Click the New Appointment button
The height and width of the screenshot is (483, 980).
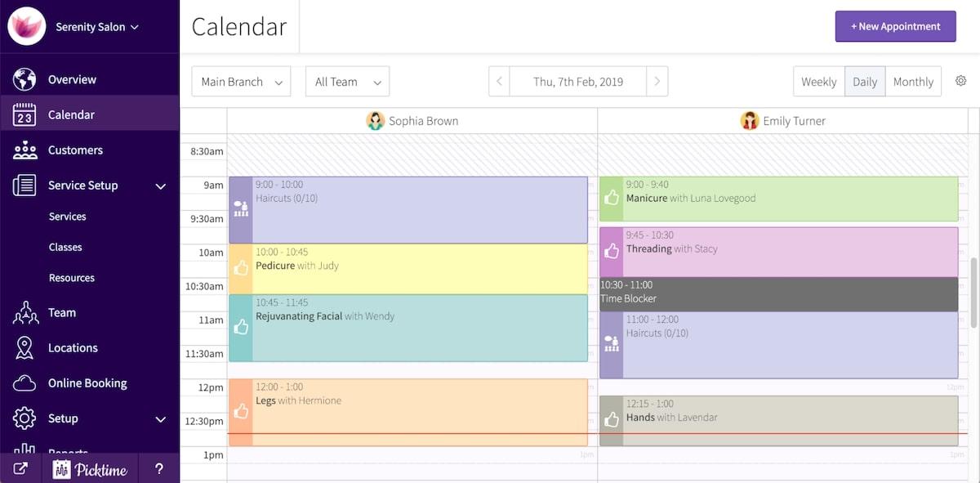(x=895, y=26)
